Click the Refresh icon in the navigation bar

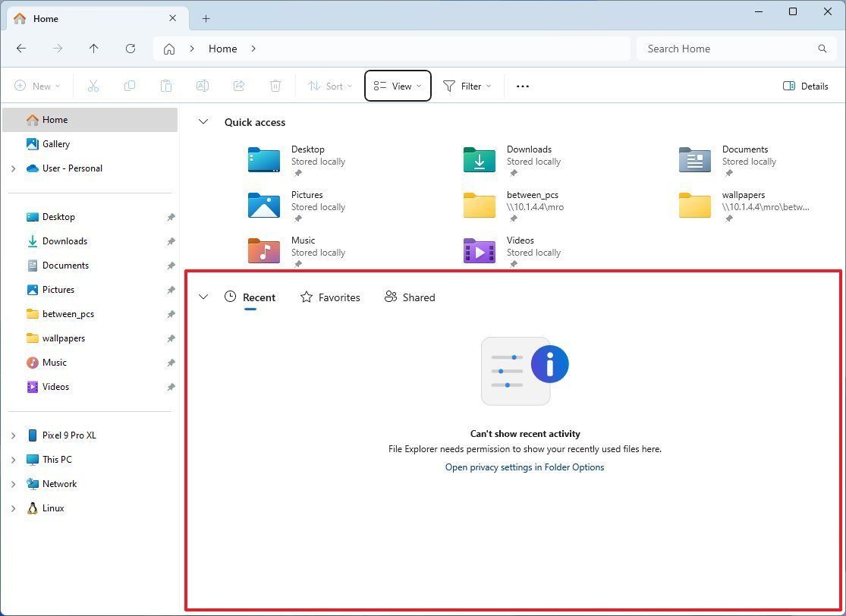130,49
